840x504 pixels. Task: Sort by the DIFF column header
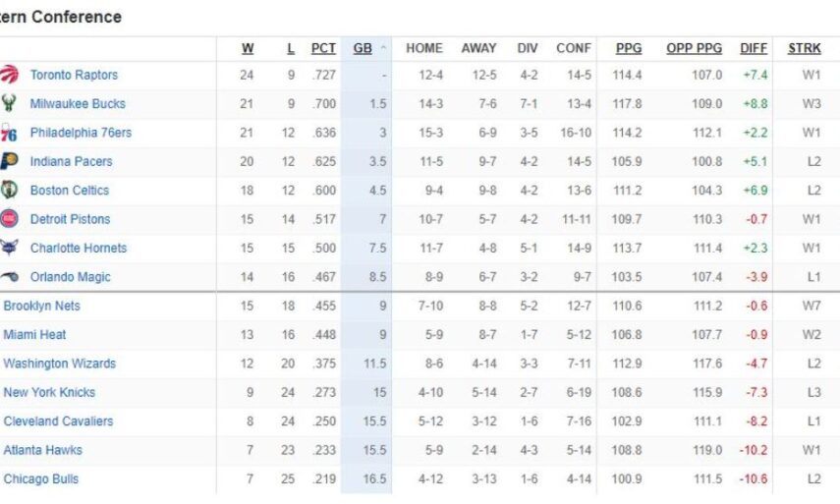(754, 48)
